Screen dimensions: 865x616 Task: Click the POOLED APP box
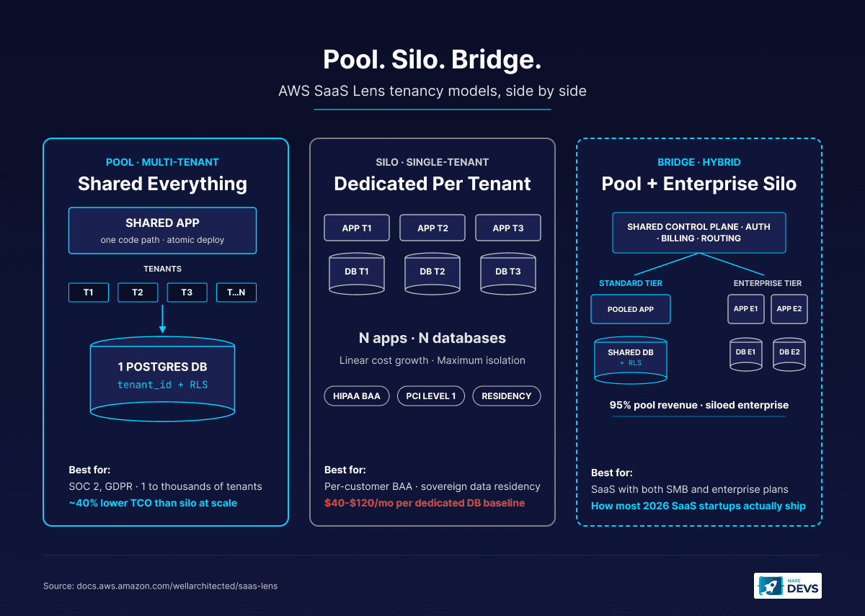pos(631,309)
